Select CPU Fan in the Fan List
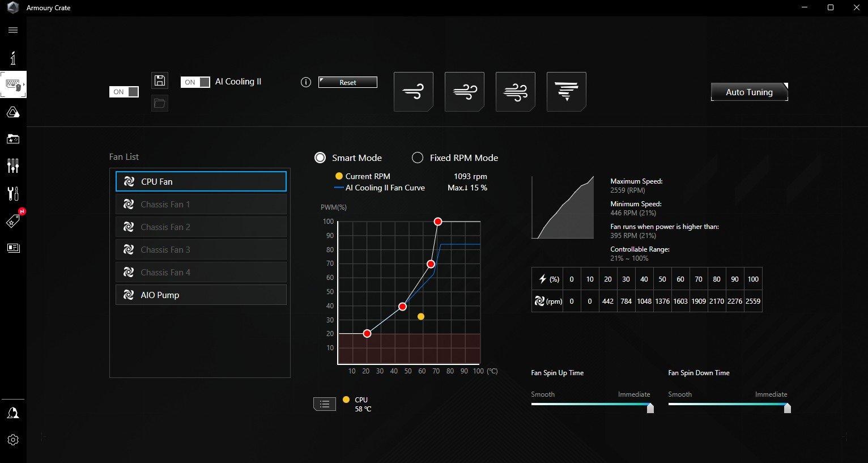Viewport: 868px width, 463px height. tap(201, 181)
